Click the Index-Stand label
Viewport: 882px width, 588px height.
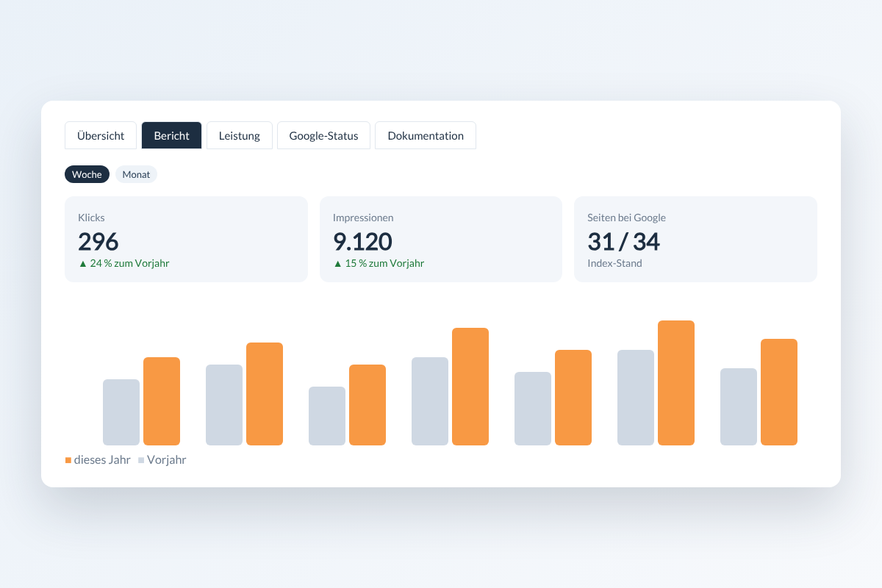point(614,263)
